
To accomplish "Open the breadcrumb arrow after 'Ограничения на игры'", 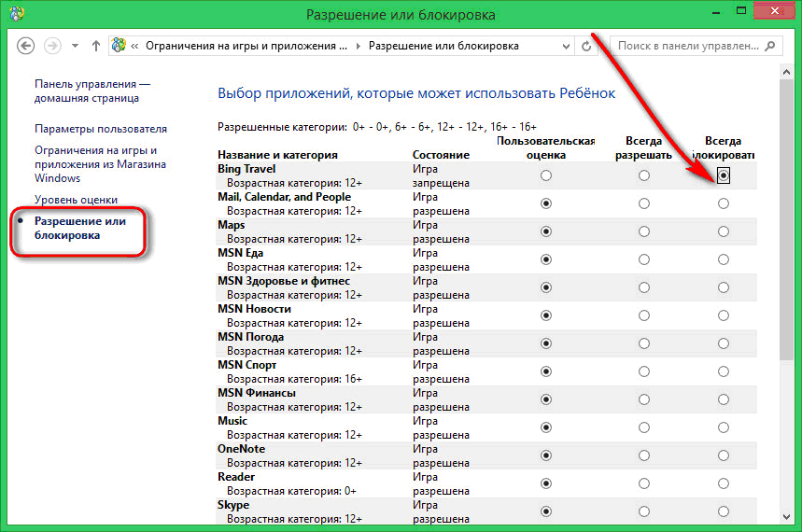I will point(358,46).
